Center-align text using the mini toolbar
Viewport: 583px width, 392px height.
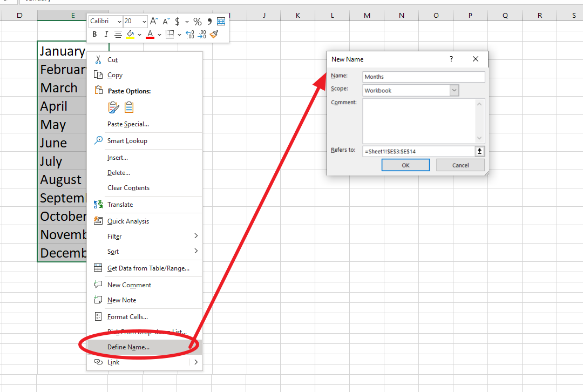pyautogui.click(x=118, y=34)
